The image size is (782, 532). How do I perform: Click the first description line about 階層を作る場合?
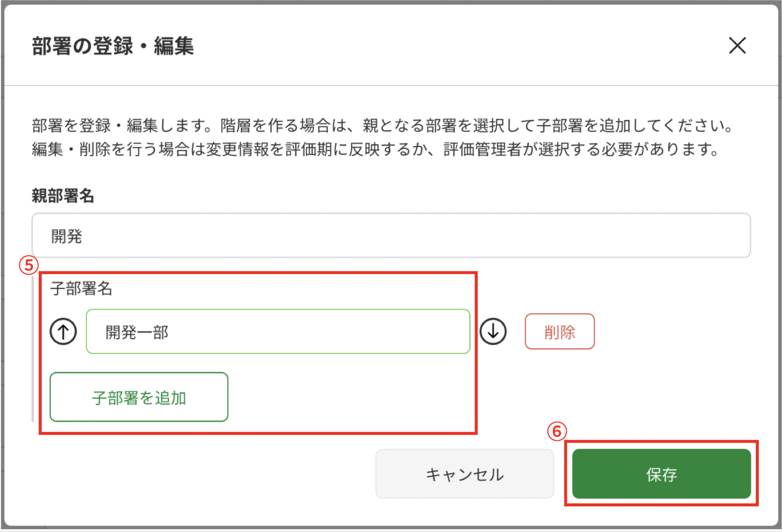click(x=383, y=125)
